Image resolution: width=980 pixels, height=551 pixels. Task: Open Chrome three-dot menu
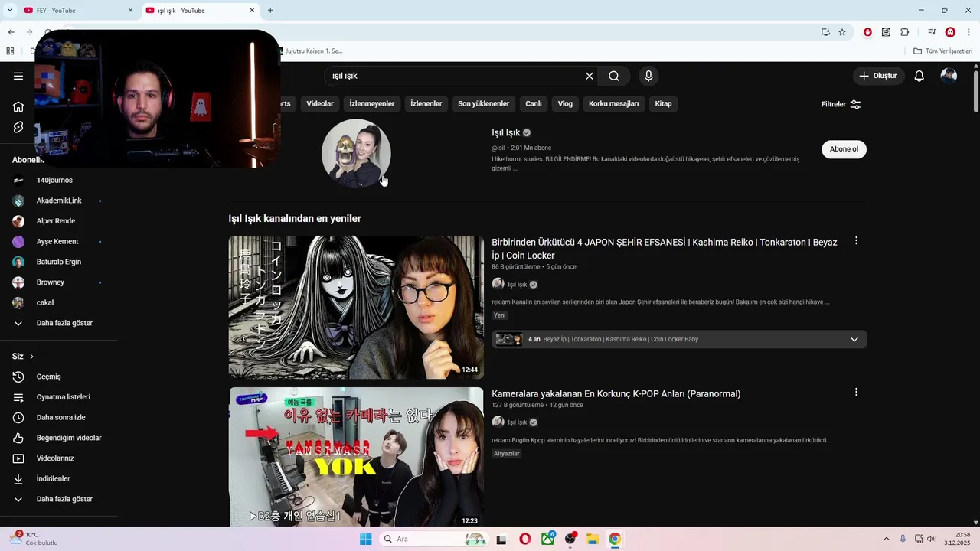pos(969,32)
